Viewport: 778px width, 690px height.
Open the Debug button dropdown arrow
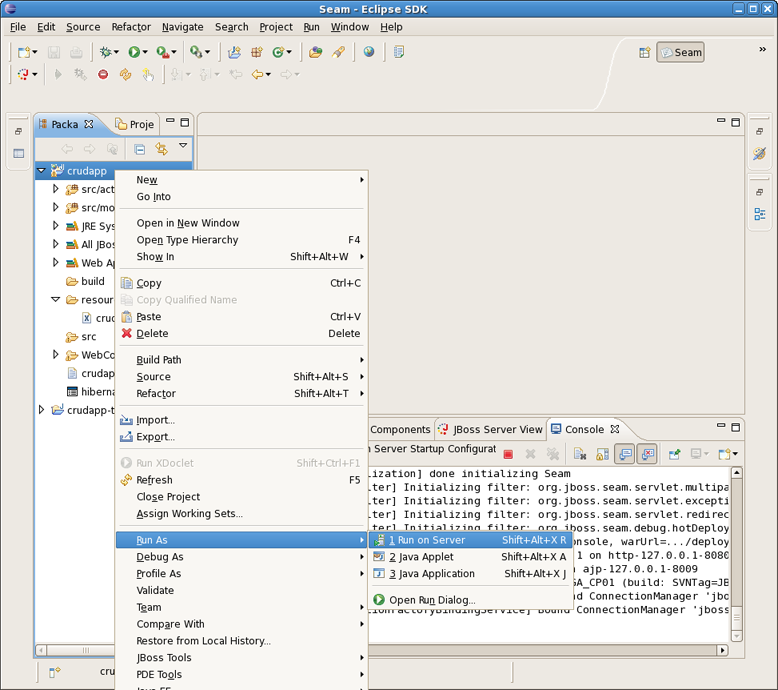(x=117, y=52)
